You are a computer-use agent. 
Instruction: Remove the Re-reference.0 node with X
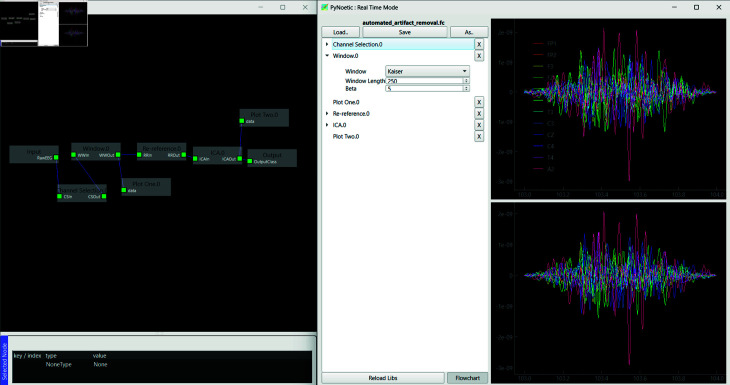coord(479,114)
